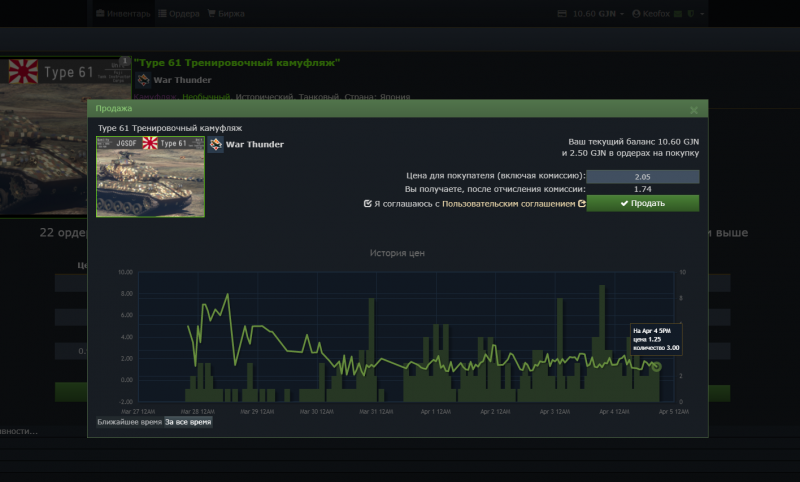Viewport: 800px width, 482px height.
Task: Open the Keofox account menu
Action: tap(651, 14)
